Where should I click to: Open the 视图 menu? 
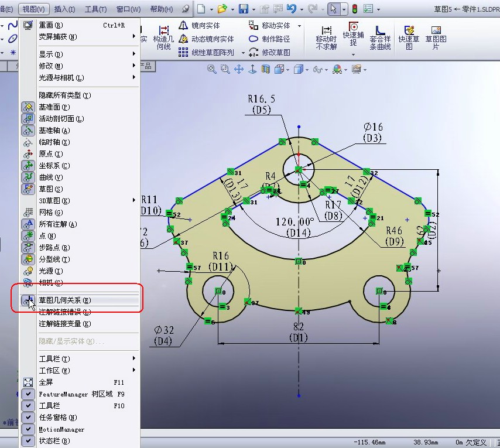(34, 9)
